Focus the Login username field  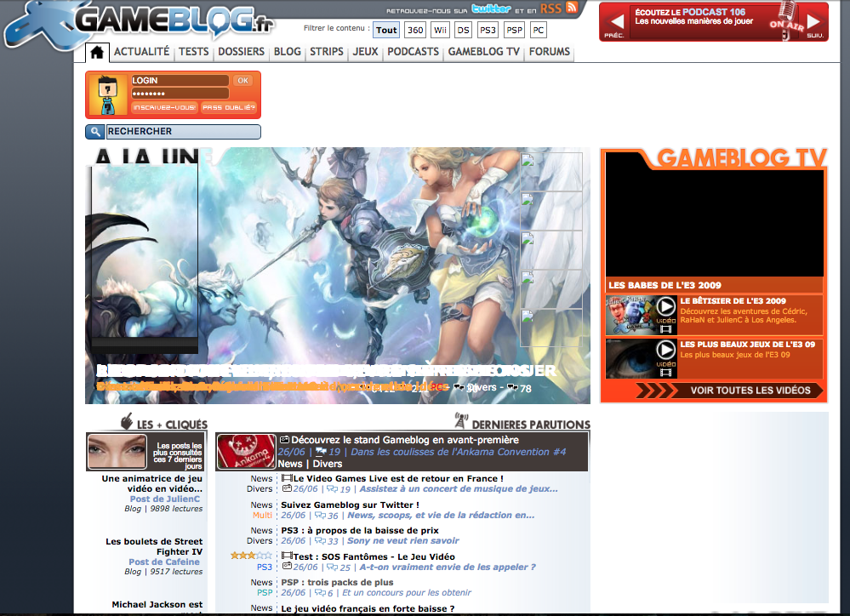click(180, 81)
